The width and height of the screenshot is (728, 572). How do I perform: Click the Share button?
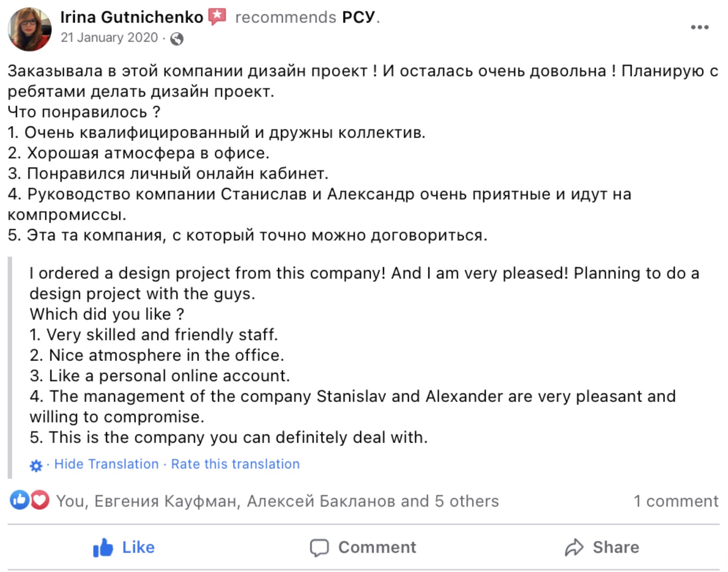602,547
